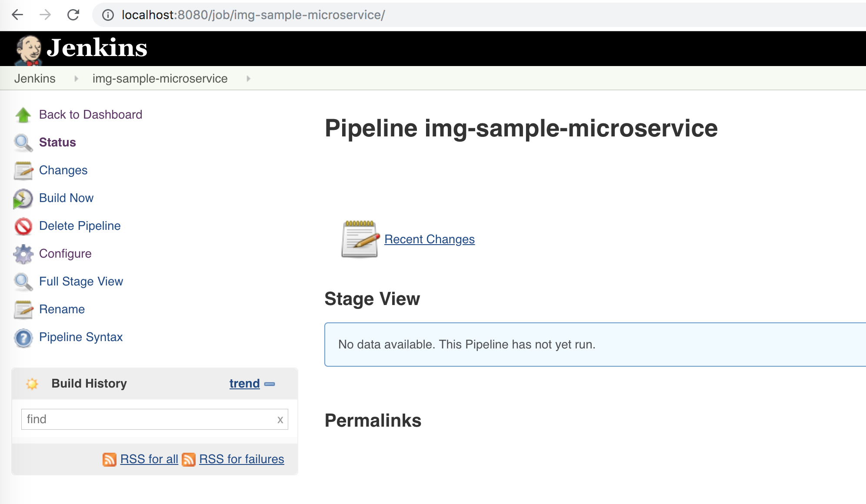The height and width of the screenshot is (504, 866).
Task: Open Full Stage View link
Action: point(81,282)
